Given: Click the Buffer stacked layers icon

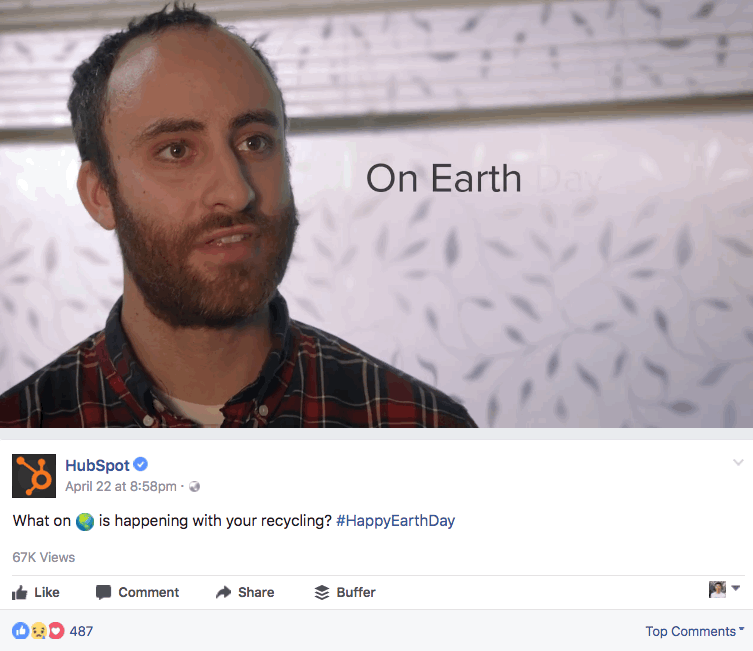Looking at the screenshot, I should coord(322,592).
